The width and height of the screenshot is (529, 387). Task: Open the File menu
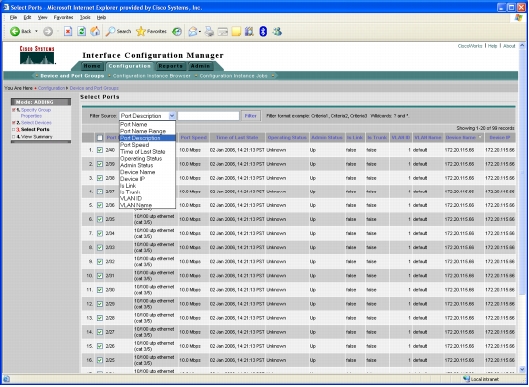point(13,17)
